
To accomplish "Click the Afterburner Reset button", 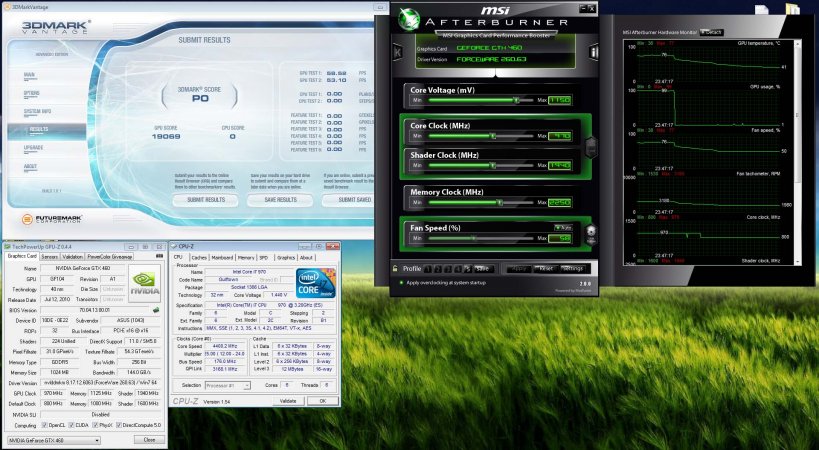I will tap(546, 268).
